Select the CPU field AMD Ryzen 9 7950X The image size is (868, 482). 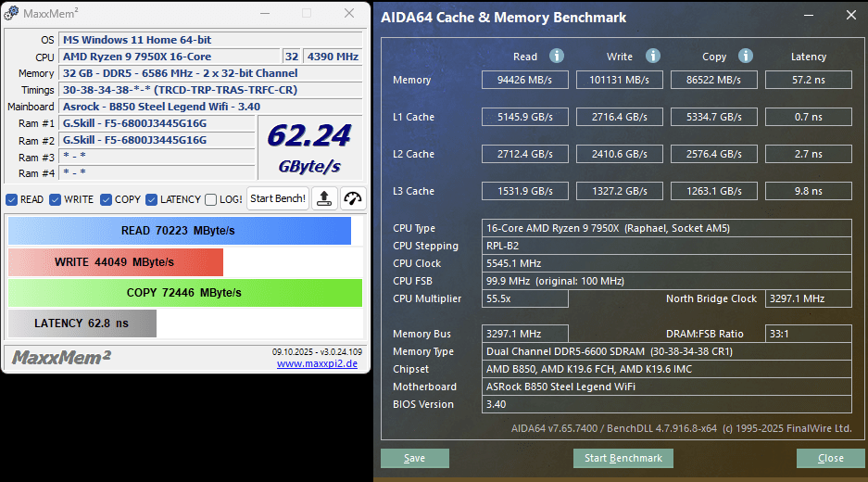[x=170, y=57]
